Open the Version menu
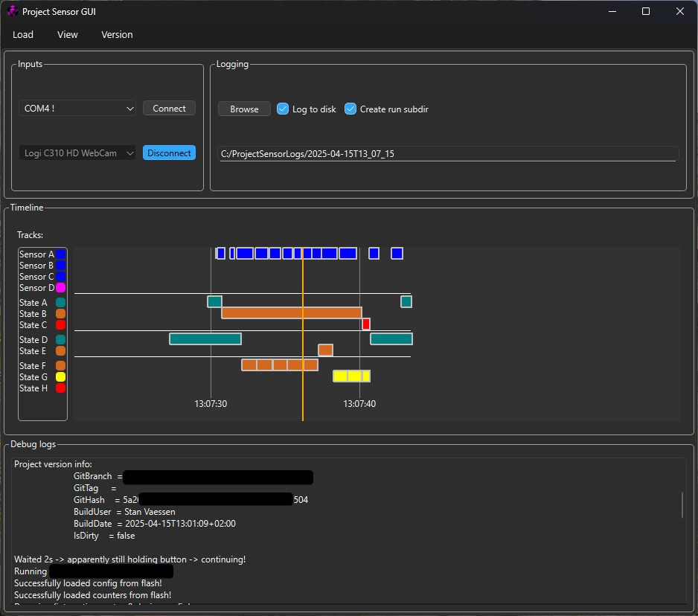The image size is (698, 616). point(117,34)
